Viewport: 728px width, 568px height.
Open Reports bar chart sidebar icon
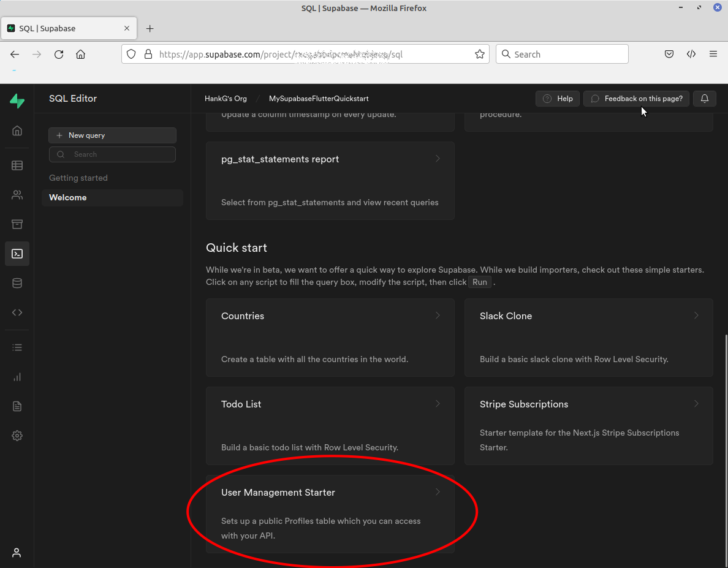[17, 377]
